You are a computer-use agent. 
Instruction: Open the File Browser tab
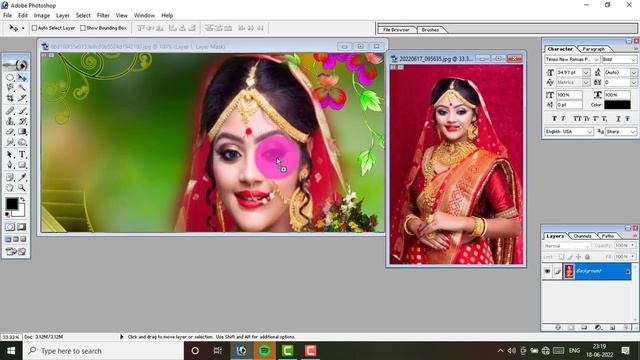pos(396,30)
